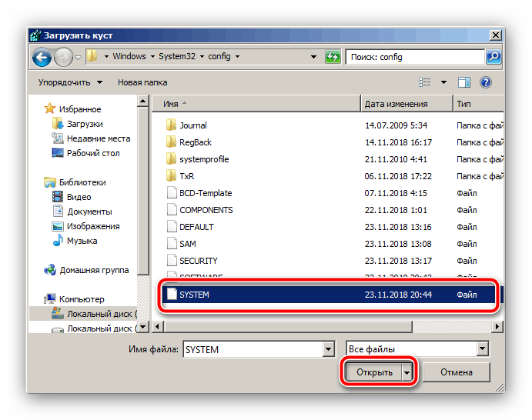
Task: Open the Открыть button split arrow
Action: coord(407,372)
